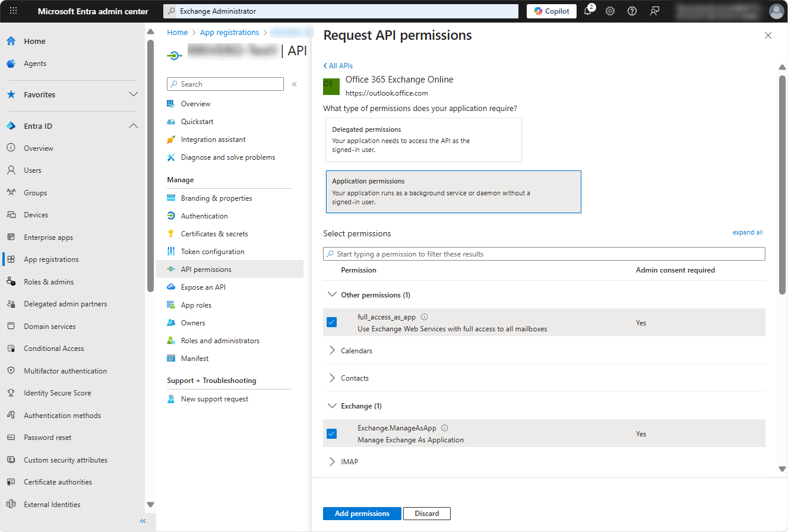Expand the IMAP permission group

tap(333, 461)
